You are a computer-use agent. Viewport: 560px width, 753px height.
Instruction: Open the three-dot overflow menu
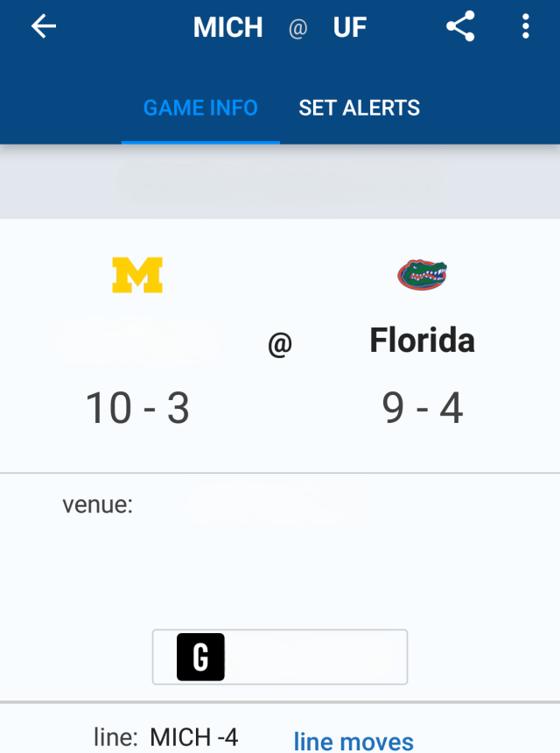click(525, 27)
